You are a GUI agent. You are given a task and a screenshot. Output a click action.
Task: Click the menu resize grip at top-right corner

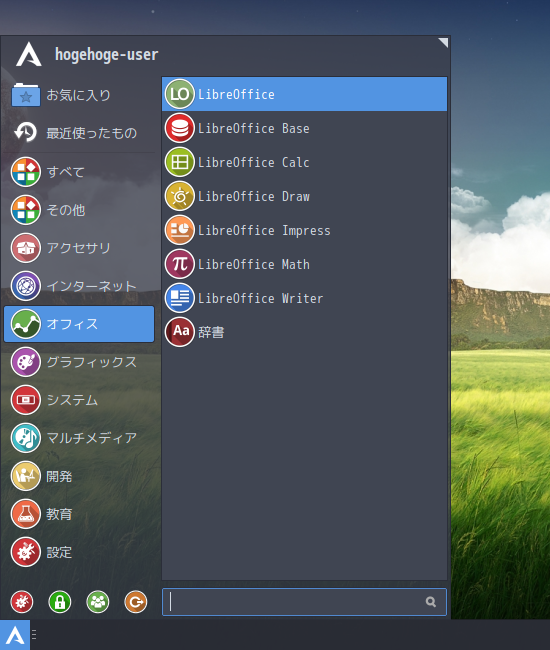tap(443, 42)
